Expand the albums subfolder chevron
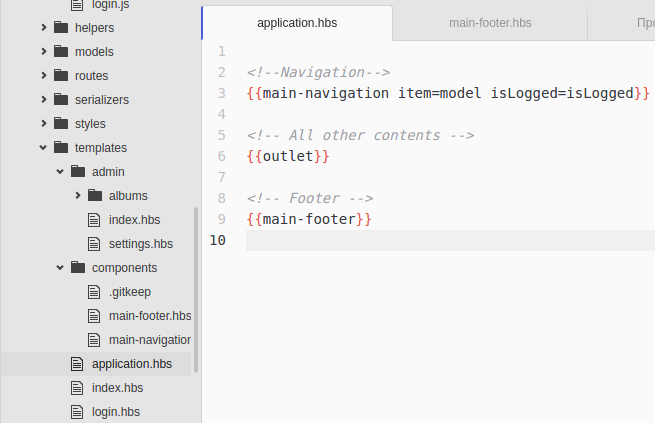Viewport: 655px width, 423px height. 78,195
